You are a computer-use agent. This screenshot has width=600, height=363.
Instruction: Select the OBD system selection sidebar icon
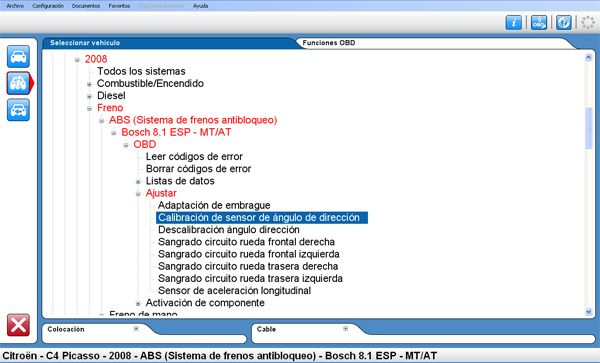click(x=18, y=83)
